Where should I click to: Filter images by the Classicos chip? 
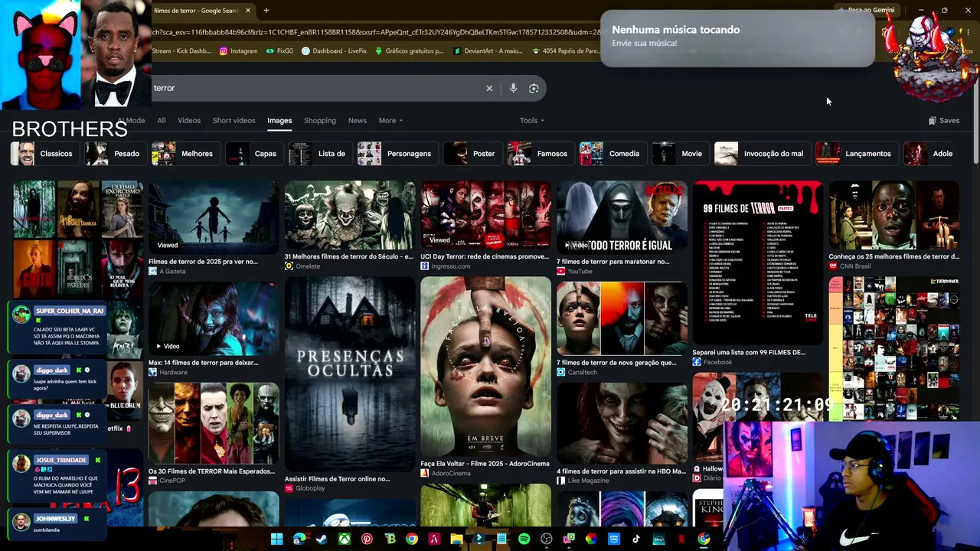pos(44,154)
